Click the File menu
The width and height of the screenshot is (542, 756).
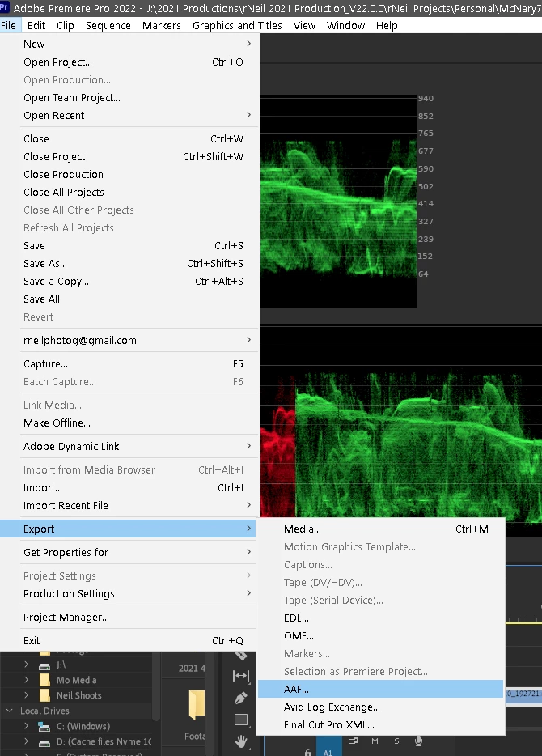(x=9, y=26)
